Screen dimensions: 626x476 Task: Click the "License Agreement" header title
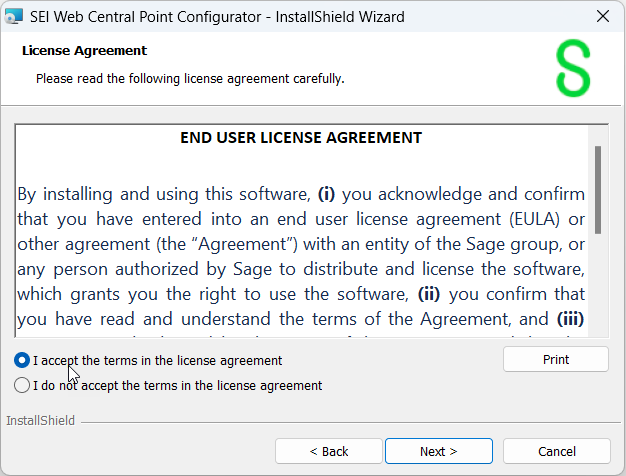coord(84,50)
